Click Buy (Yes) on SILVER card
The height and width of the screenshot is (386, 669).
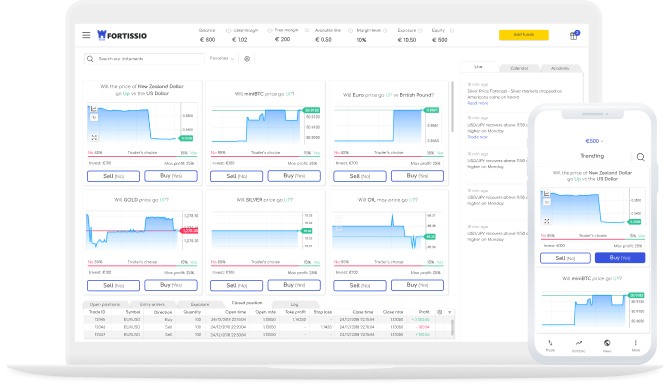coord(294,285)
